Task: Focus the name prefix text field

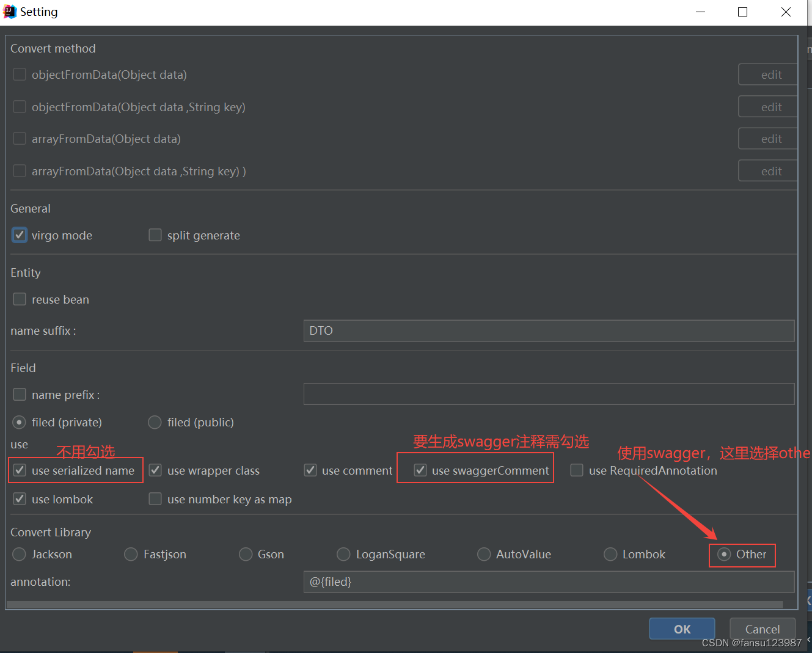Action: 549,394
